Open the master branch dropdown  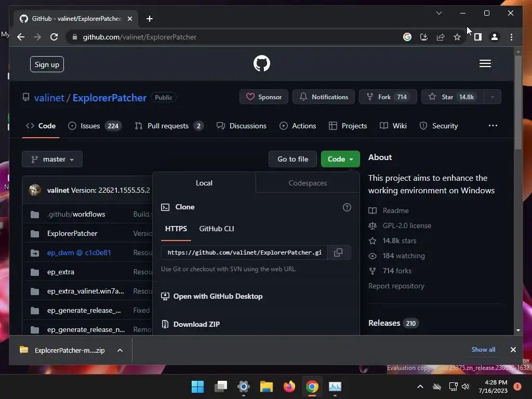coord(52,159)
